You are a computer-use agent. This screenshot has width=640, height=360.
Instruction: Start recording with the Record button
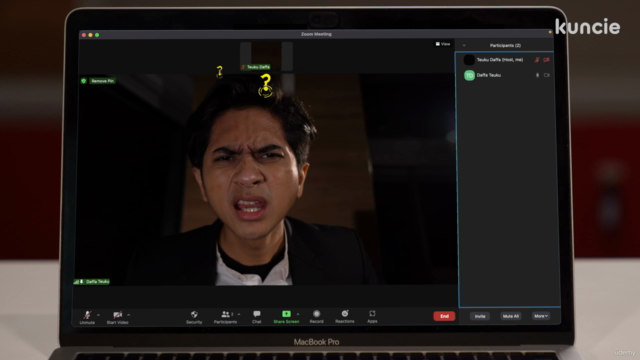pyautogui.click(x=316, y=316)
